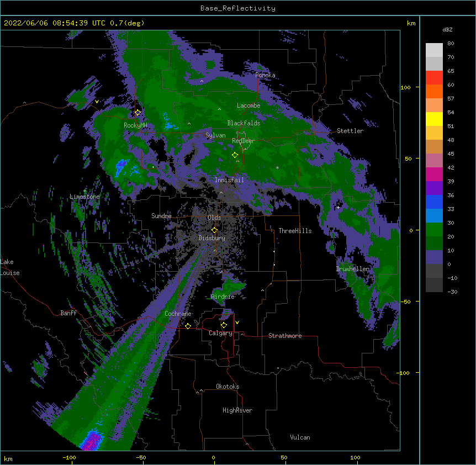Pick the slate purple 0-10 dBZ swatch
The height and width of the screenshot is (465, 476).
[434, 257]
